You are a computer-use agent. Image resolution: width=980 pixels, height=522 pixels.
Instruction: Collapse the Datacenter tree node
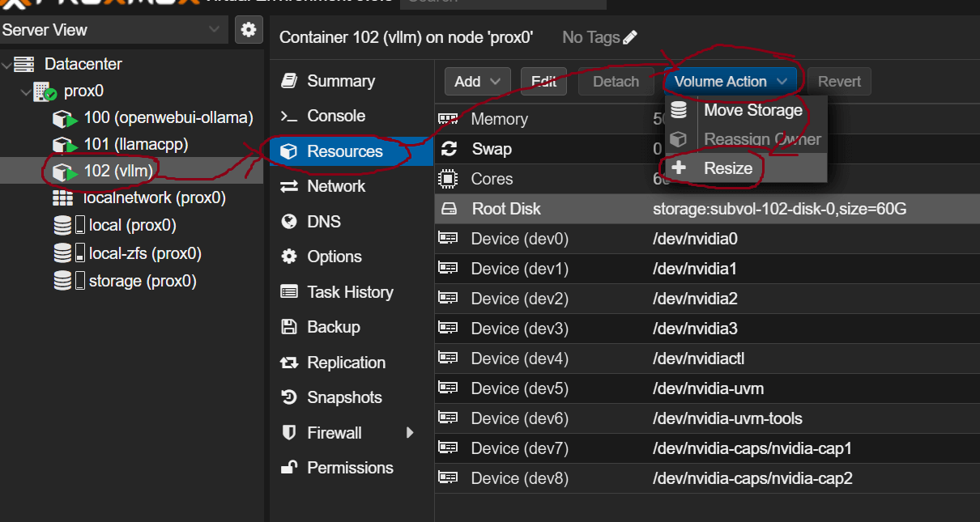click(x=7, y=64)
